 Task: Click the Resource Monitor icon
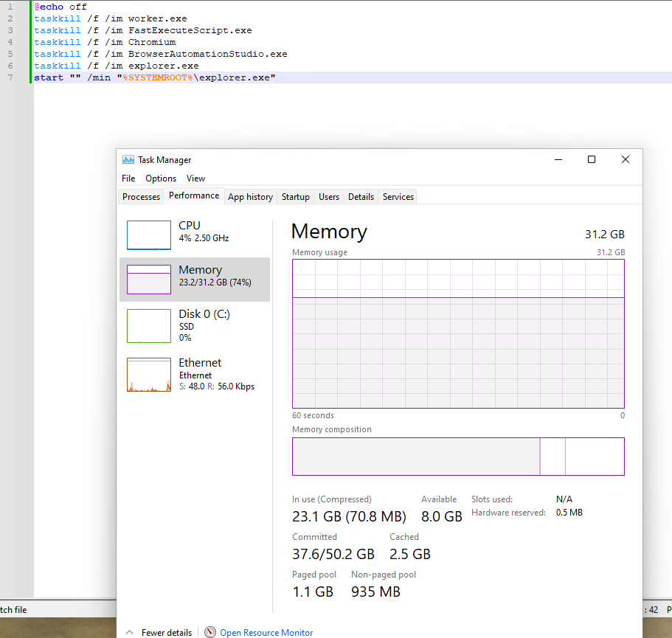coord(210,632)
